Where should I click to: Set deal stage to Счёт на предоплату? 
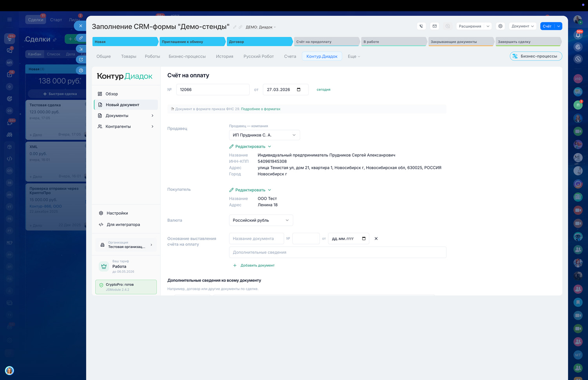pos(327,42)
